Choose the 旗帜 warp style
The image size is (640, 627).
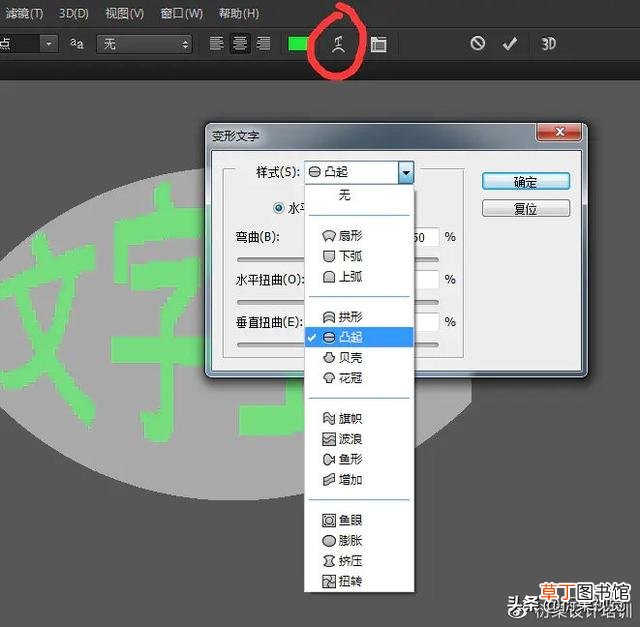359,418
